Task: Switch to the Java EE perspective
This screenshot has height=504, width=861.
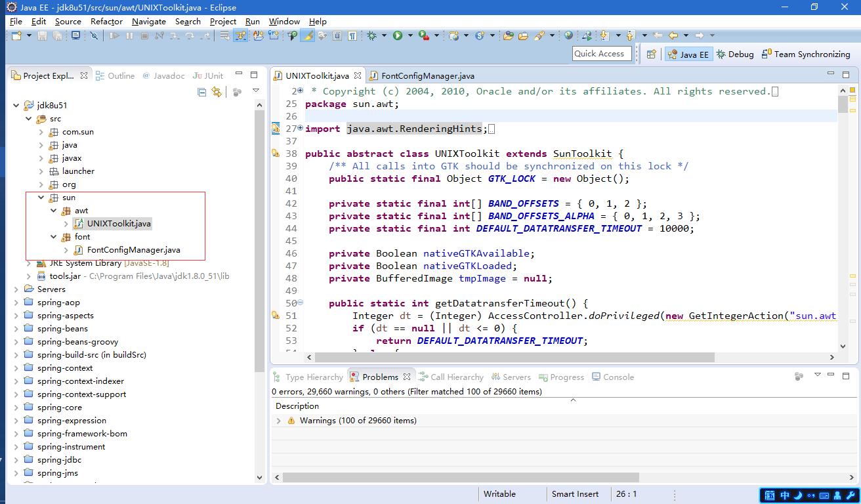Action: (x=688, y=54)
